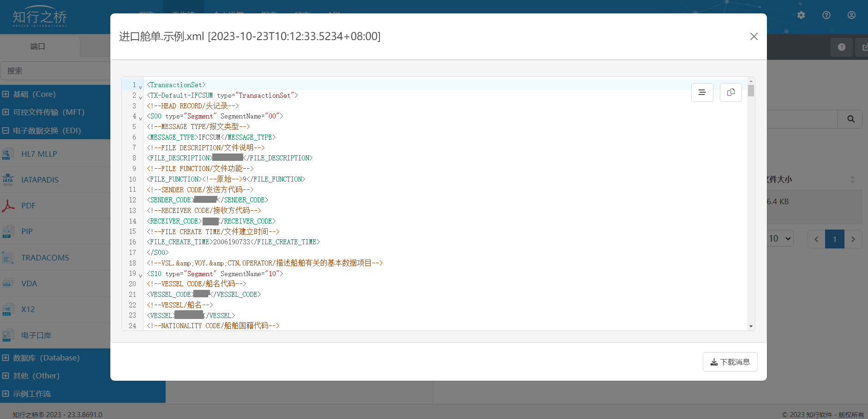The width and height of the screenshot is (868, 419).
Task: Go to the next page arrow
Action: coord(853,239)
